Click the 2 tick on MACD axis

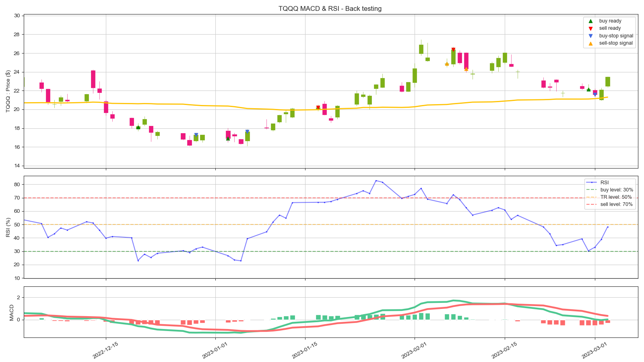point(18,298)
